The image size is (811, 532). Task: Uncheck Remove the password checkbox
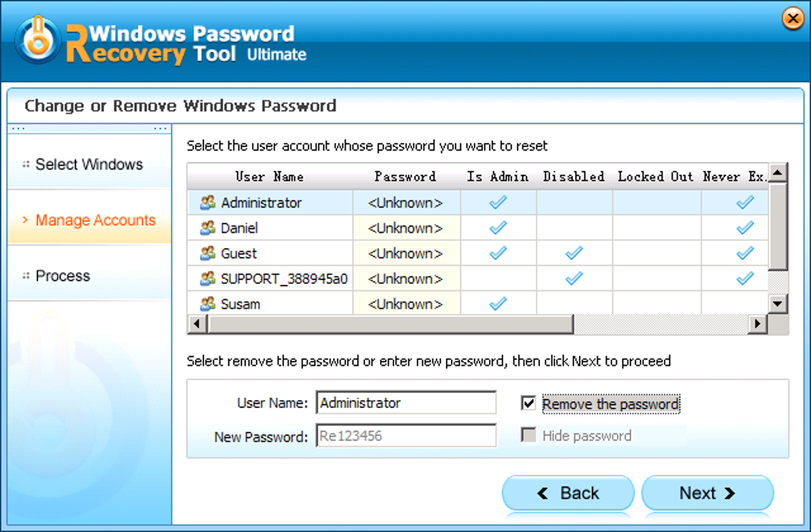[528, 403]
